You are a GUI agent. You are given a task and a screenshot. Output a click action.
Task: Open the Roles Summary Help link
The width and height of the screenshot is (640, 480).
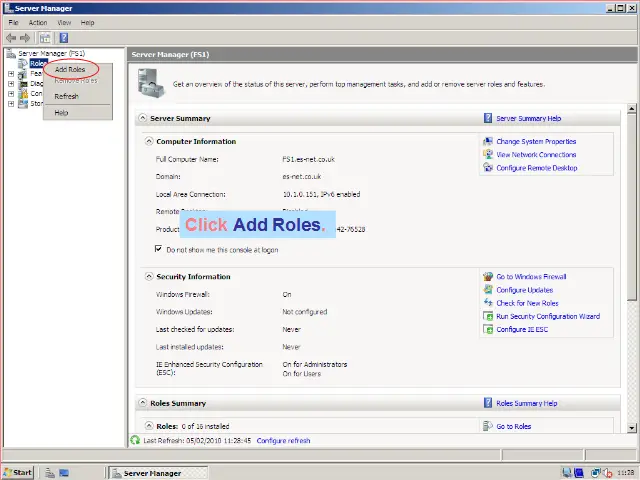(x=527, y=403)
